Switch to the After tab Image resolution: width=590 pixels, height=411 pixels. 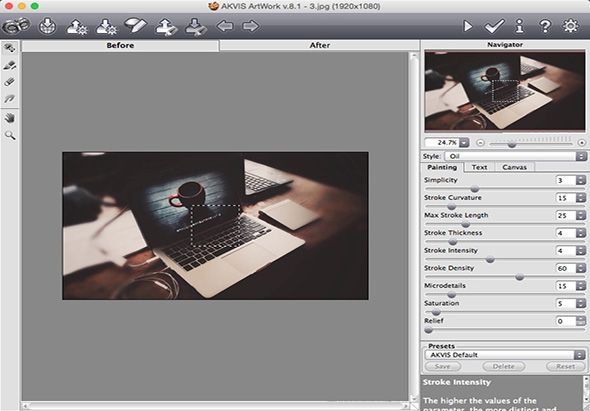click(x=319, y=46)
